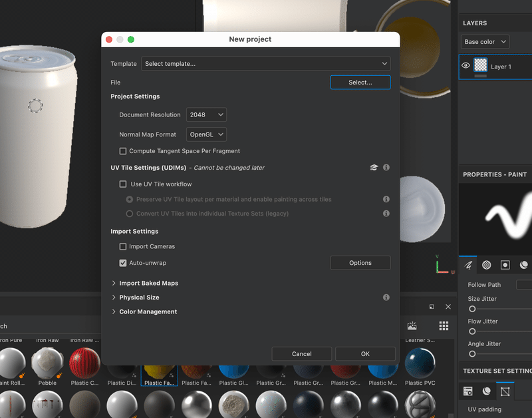Select the Plastic PVC material thumbnail
Image resolution: width=532 pixels, height=418 pixels.
coord(420,362)
